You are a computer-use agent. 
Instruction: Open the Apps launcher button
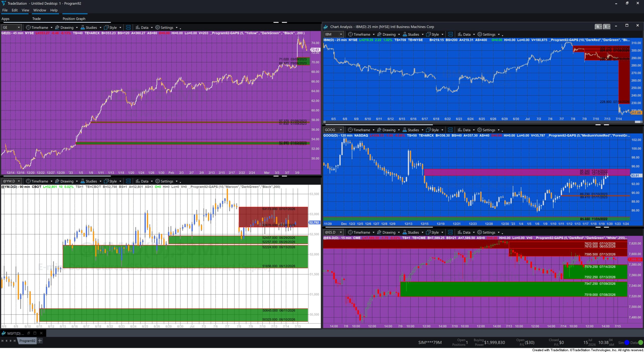pyautogui.click(x=6, y=19)
